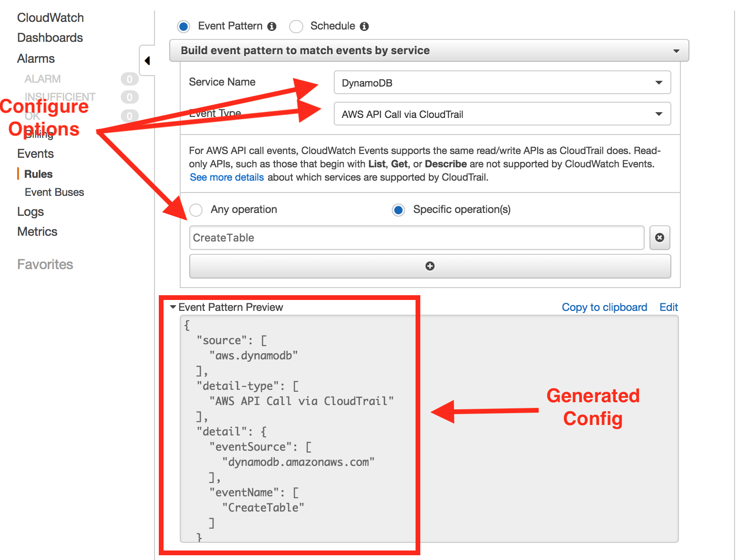Open the Event Pattern info tooltip

click(x=271, y=26)
